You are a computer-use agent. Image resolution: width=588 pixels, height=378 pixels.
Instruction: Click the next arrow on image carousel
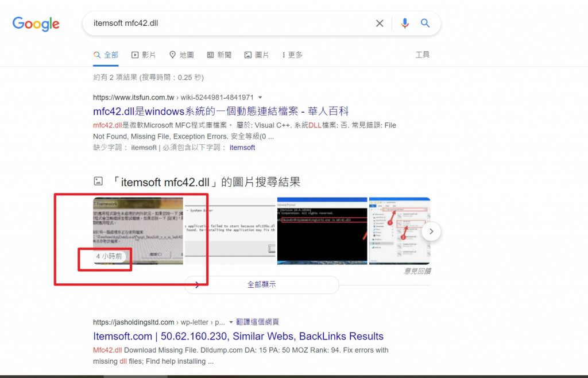(431, 232)
